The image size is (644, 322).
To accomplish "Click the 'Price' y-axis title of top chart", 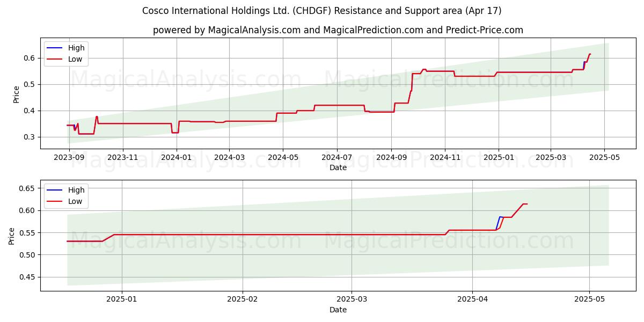I will (x=16, y=94).
